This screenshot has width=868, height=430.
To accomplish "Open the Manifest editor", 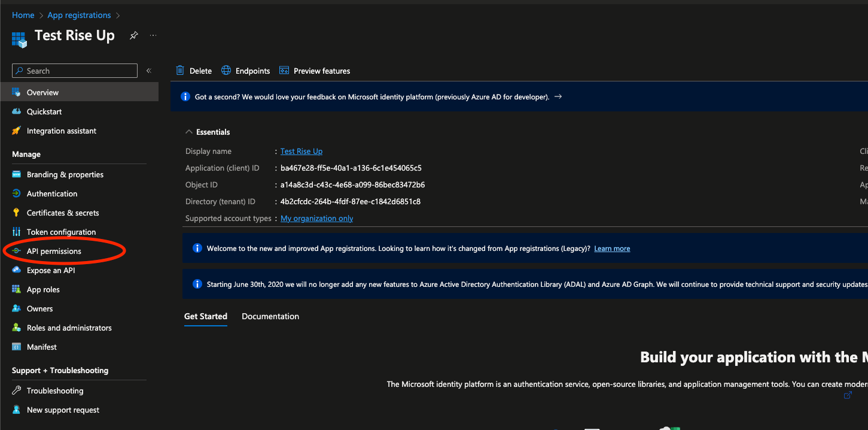I will [43, 347].
